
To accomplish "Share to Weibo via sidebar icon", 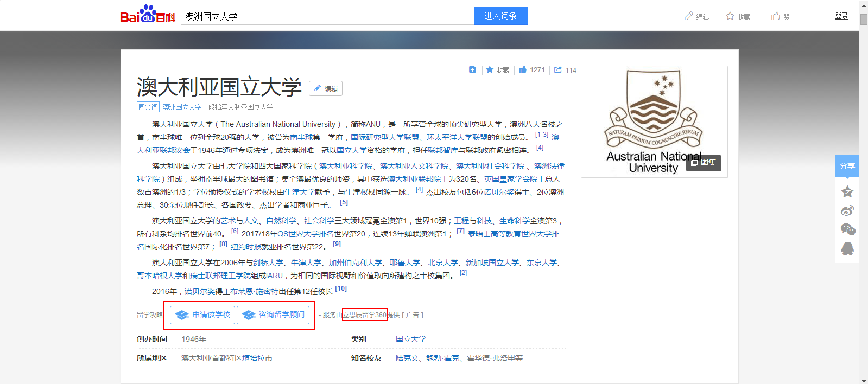I will [847, 210].
